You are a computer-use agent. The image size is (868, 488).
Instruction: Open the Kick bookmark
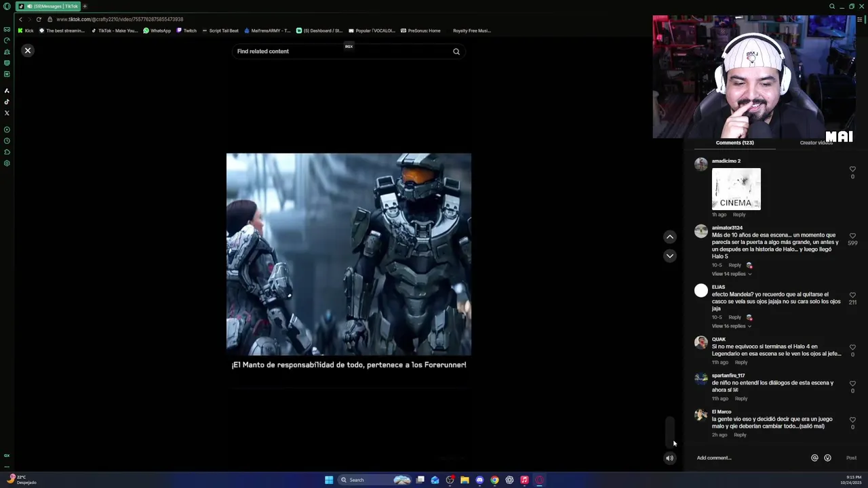[26, 30]
